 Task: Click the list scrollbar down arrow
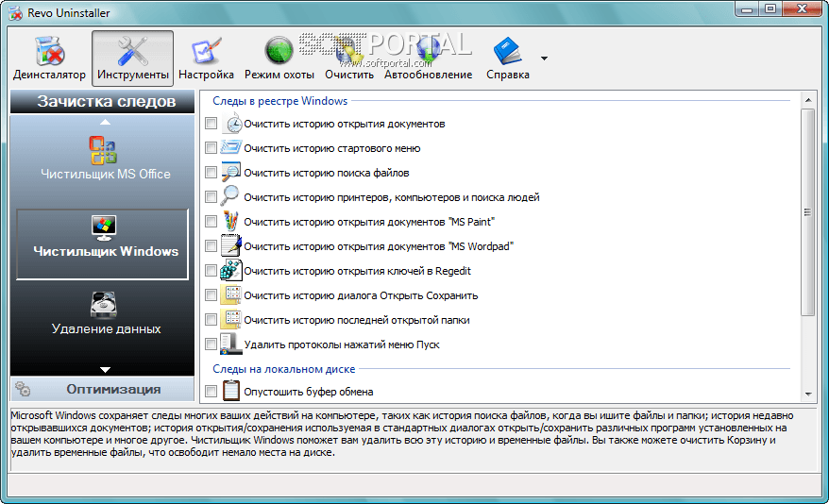(808, 395)
